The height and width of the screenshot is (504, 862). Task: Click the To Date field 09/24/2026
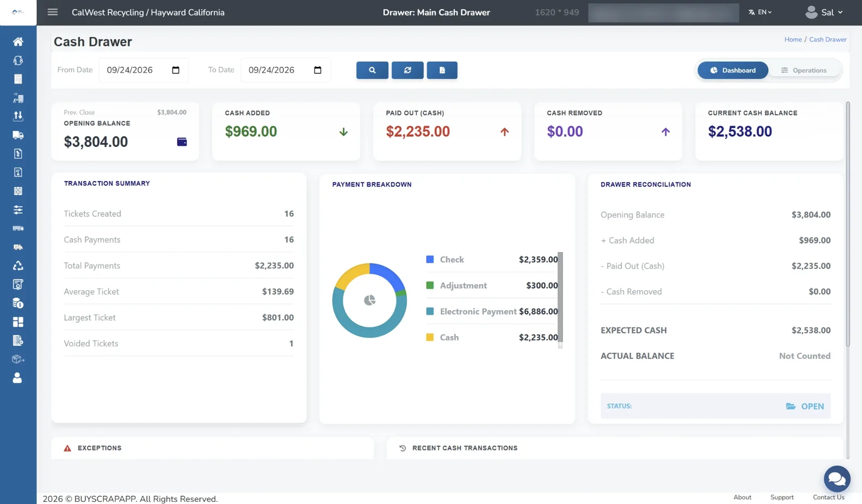tap(286, 70)
